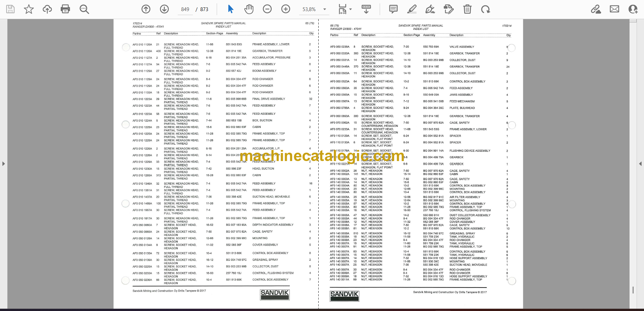
Task: Click the Sandvik logo on the left page
Action: tap(275, 295)
